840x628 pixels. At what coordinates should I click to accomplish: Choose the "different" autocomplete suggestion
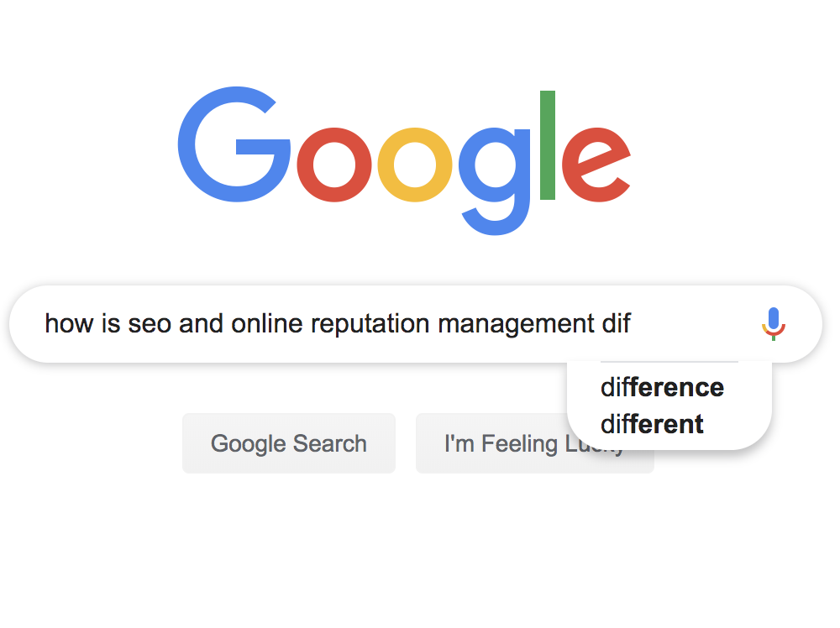[652, 424]
